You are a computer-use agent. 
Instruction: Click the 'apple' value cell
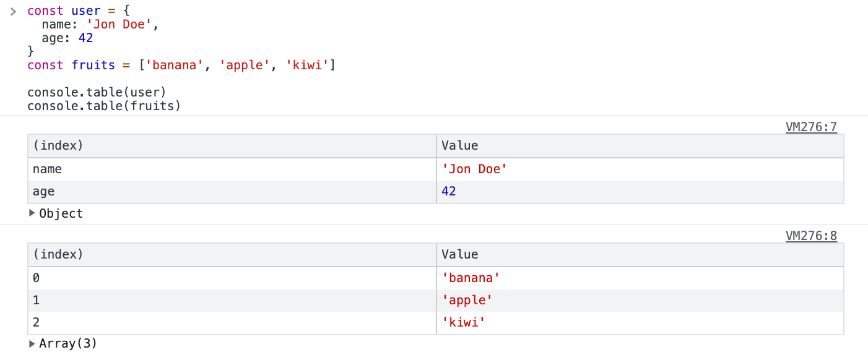point(640,301)
